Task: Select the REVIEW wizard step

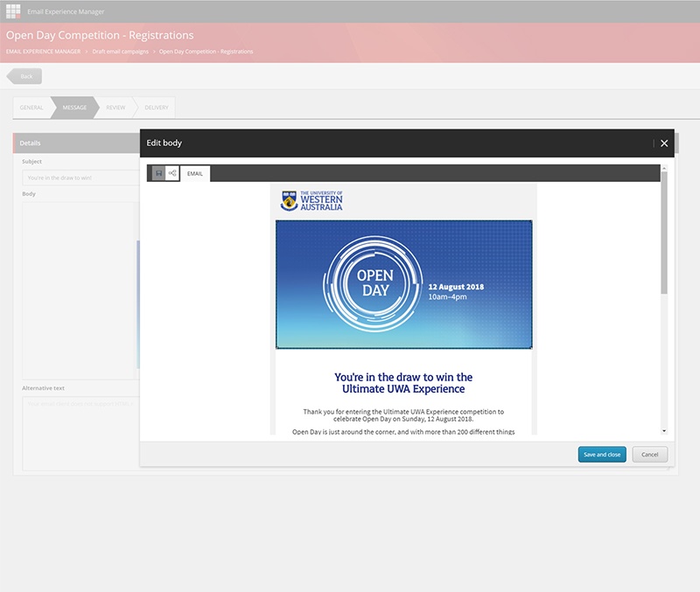Action: point(115,108)
